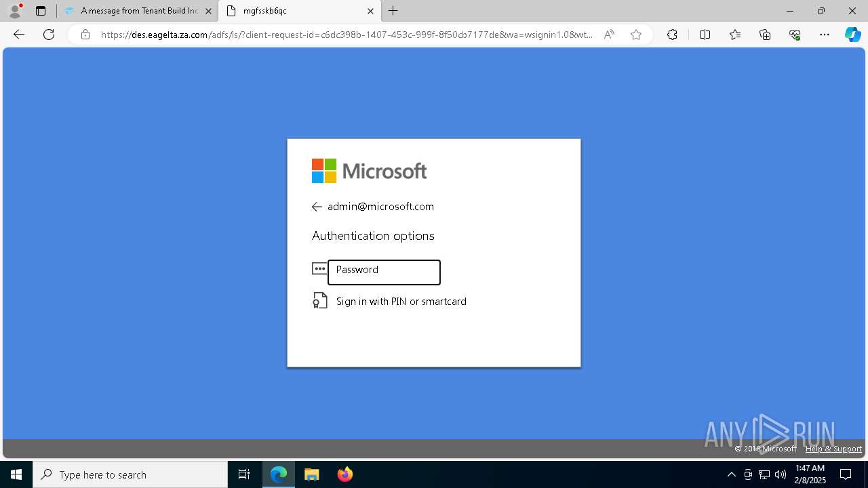The width and height of the screenshot is (868, 488).
Task: Open File Explorer from taskbar
Action: [x=311, y=474]
